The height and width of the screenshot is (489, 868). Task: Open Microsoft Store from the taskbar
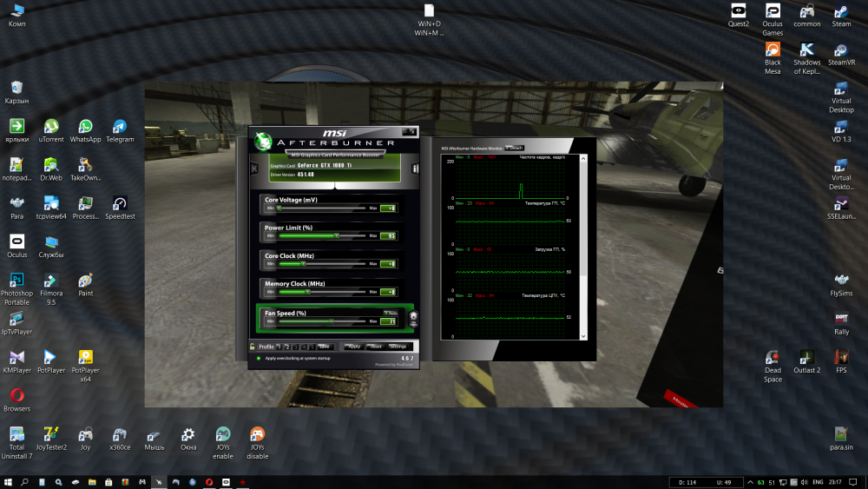(x=108, y=482)
